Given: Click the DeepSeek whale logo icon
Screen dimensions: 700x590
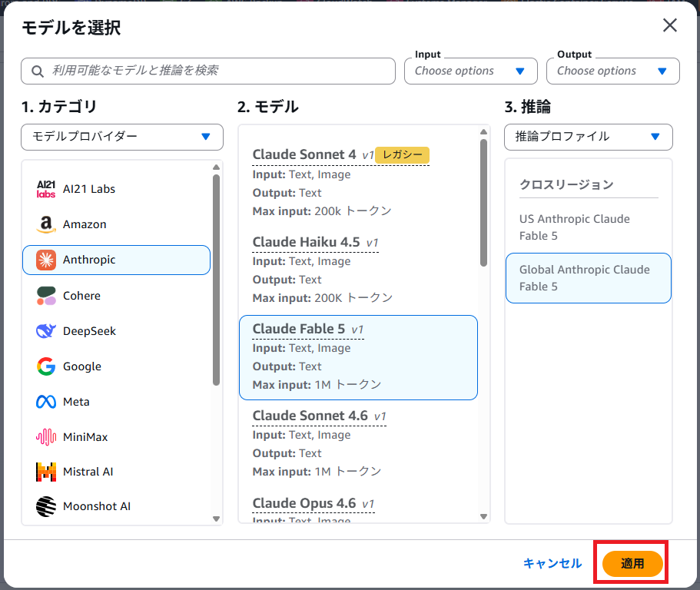Looking at the screenshot, I should pos(46,330).
